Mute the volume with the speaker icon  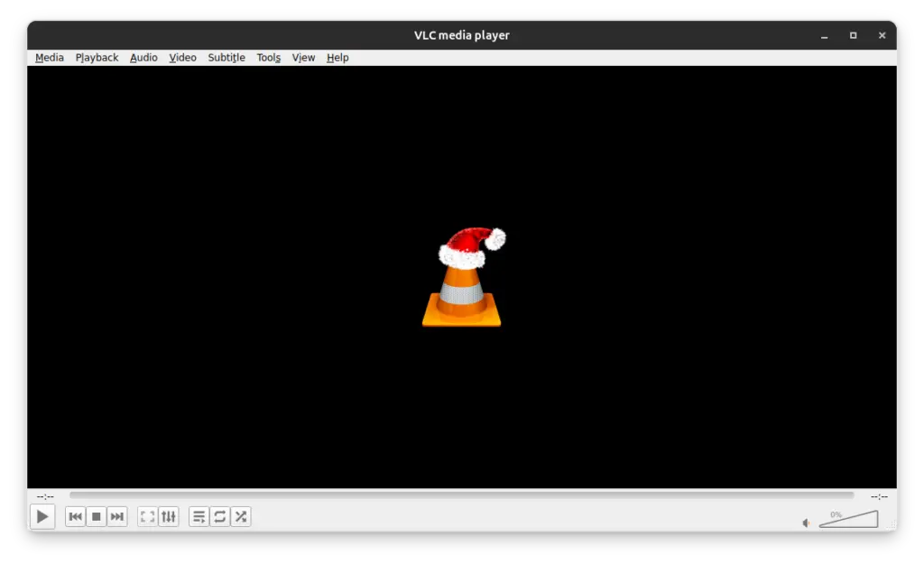806,522
